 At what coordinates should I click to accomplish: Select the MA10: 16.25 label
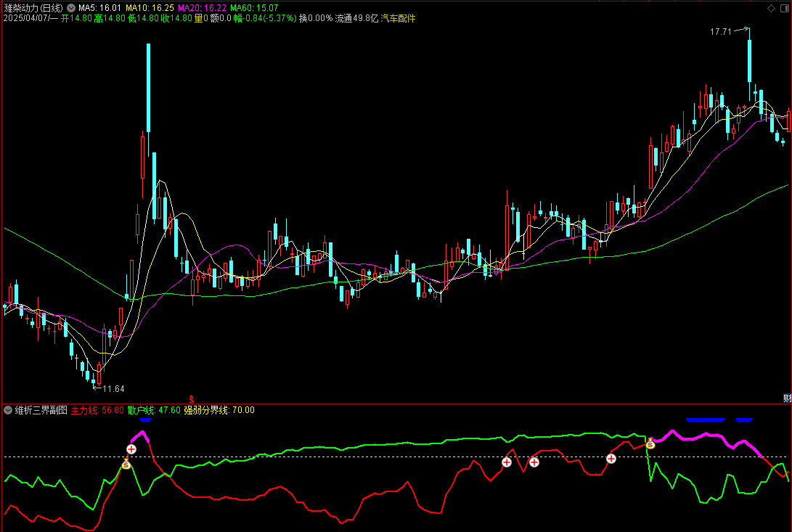point(150,8)
